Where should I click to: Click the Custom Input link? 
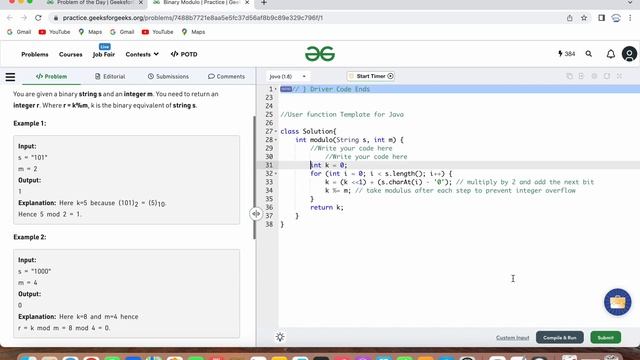512,338
